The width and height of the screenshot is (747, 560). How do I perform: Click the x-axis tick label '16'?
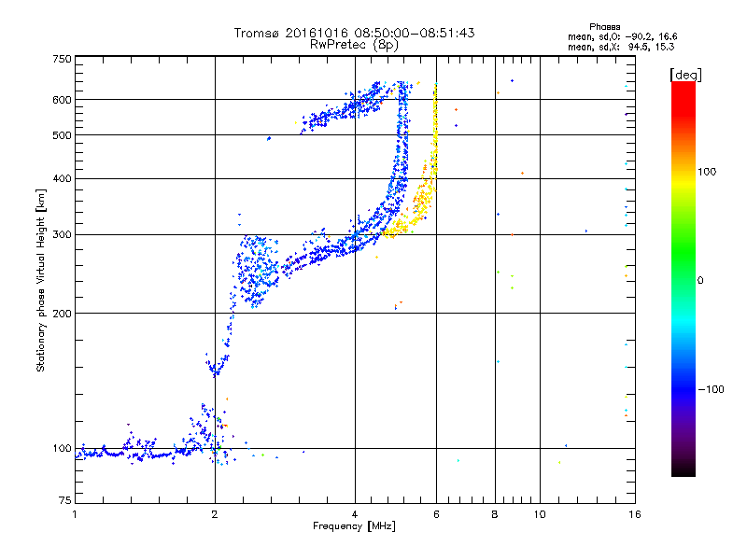click(635, 514)
